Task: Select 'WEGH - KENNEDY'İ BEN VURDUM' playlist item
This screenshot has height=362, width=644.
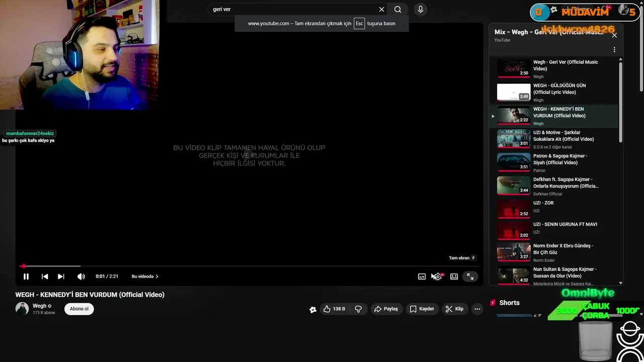Action: [553, 116]
